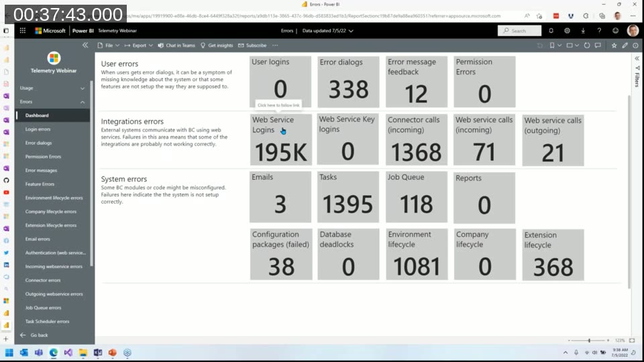The height and width of the screenshot is (362, 644).
Task: Open Outlook from the taskbar
Action: [24, 353]
